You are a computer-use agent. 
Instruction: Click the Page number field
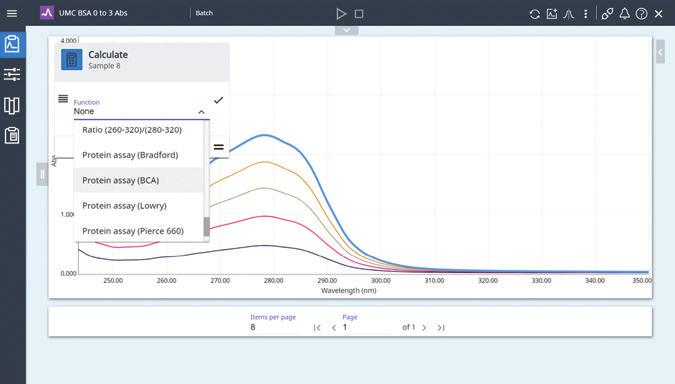pos(368,327)
